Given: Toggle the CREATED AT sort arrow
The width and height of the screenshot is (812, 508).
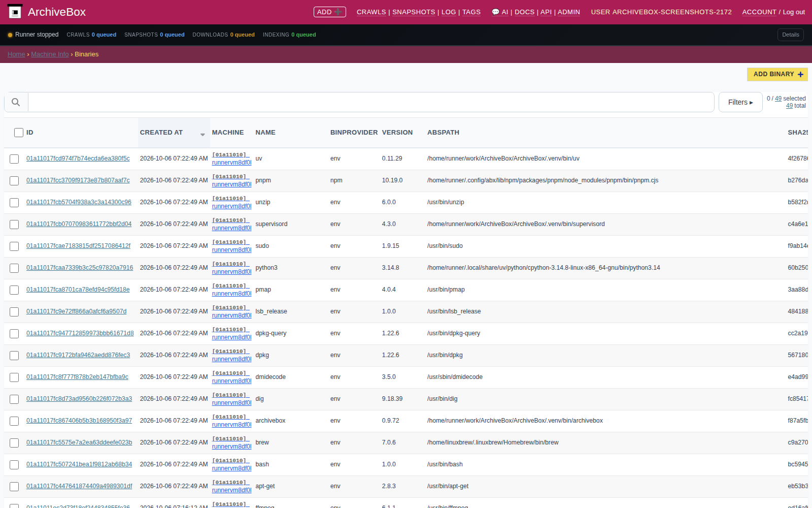Looking at the screenshot, I should coord(202,135).
